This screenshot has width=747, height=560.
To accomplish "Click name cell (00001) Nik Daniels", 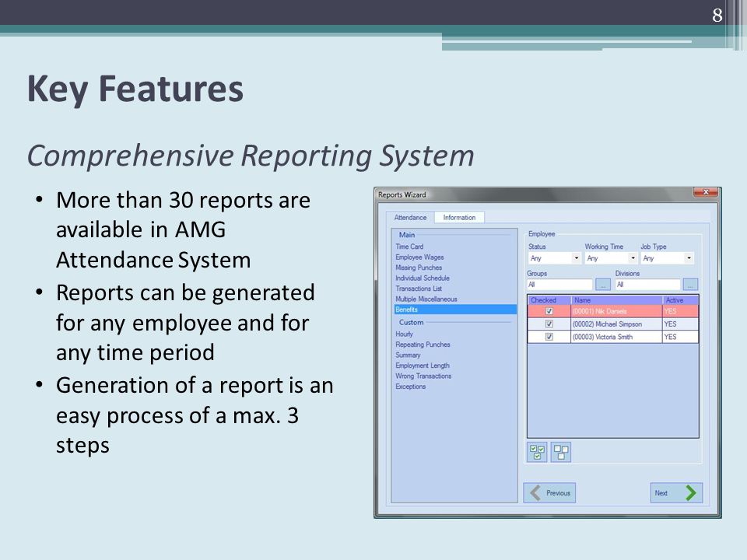I will click(x=616, y=311).
